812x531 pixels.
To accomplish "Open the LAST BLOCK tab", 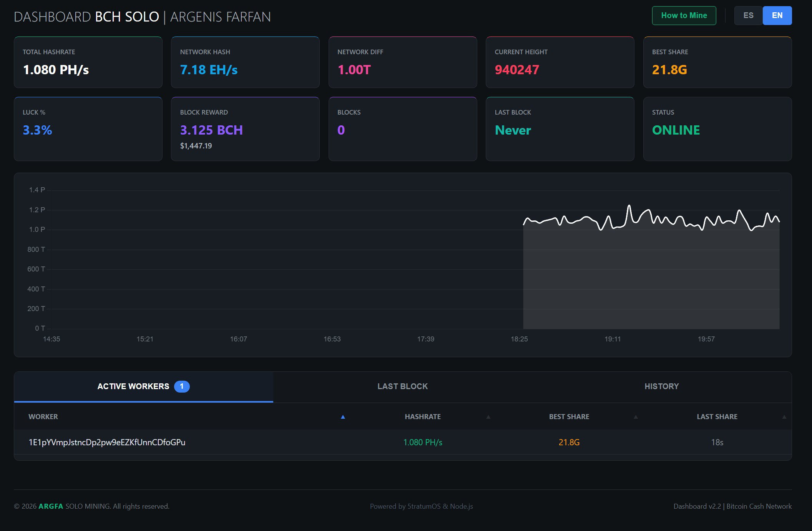I will click(402, 387).
